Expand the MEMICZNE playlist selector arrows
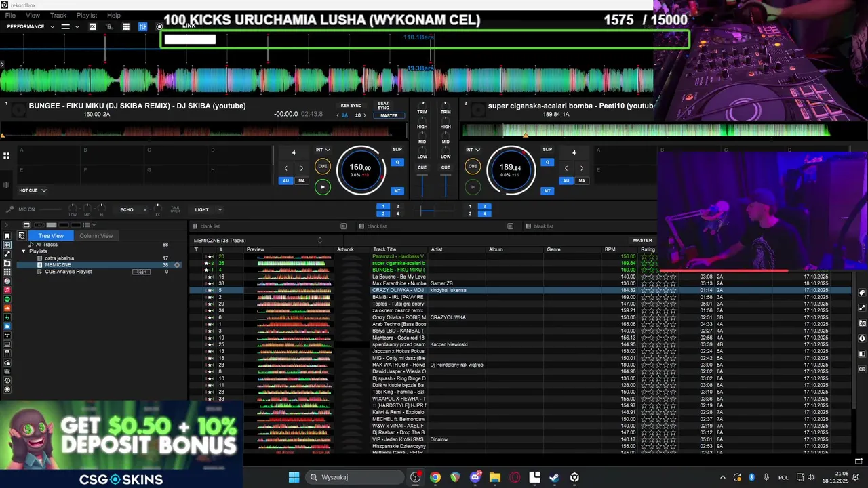The height and width of the screenshot is (488, 868). click(x=320, y=240)
